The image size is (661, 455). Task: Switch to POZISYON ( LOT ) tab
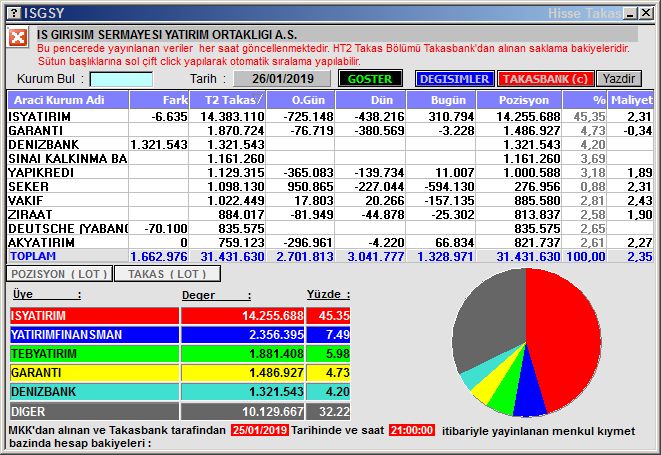click(59, 274)
